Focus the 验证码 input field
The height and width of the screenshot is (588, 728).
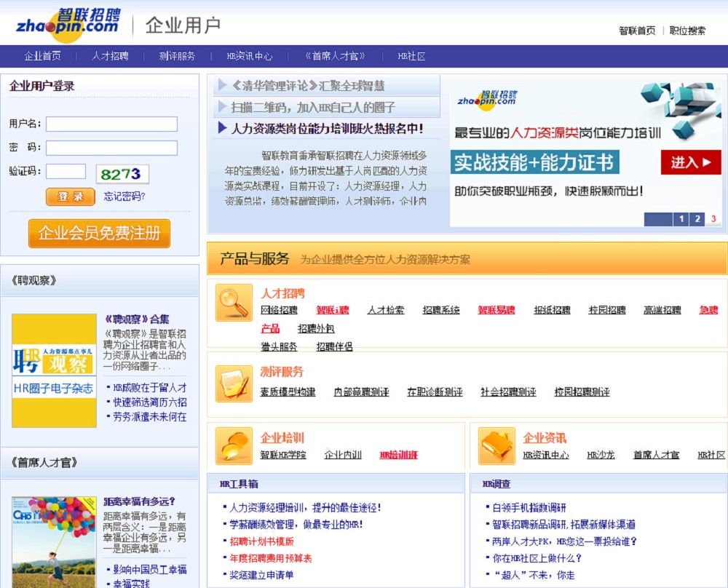pos(66,171)
